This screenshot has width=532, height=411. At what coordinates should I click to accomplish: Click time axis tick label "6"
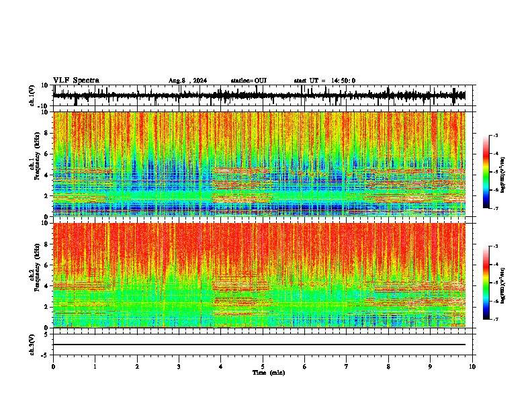[x=305, y=367]
